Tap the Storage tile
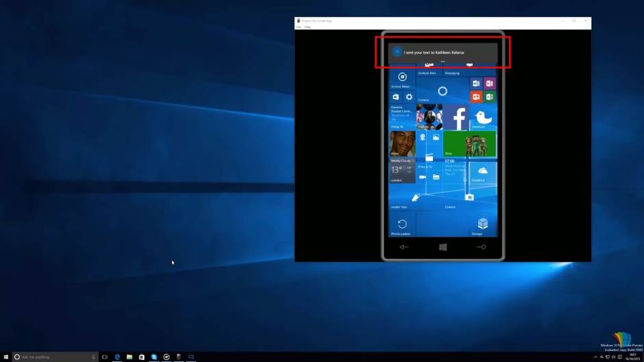 point(483,224)
